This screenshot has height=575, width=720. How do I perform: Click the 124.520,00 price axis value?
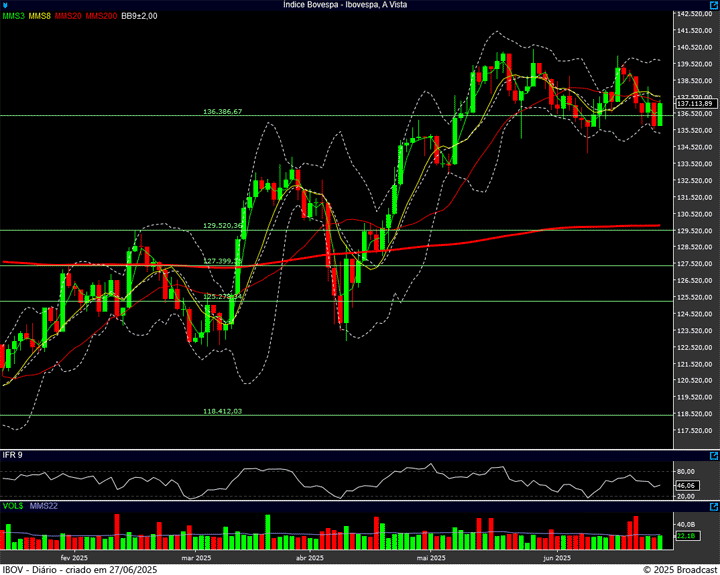(695, 314)
